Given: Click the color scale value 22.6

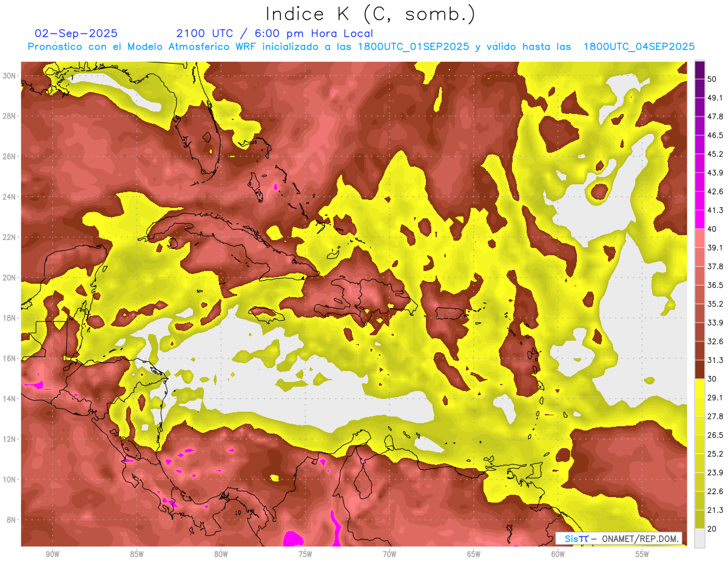Looking at the screenshot, I should (x=715, y=491).
